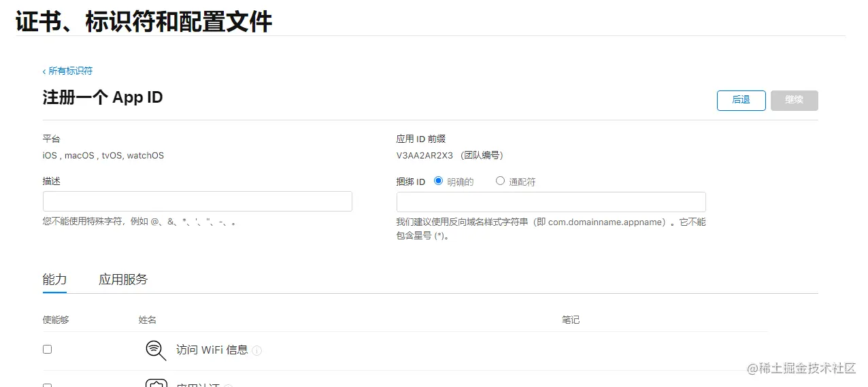
Task: Click the 应用 ID 前缀 label
Action: [421, 139]
